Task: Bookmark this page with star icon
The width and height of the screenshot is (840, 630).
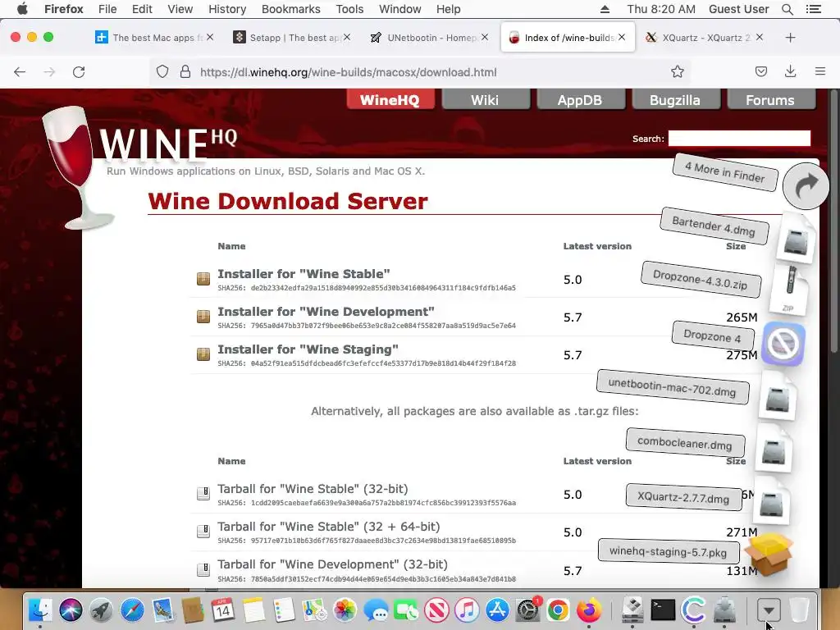Action: pyautogui.click(x=677, y=72)
